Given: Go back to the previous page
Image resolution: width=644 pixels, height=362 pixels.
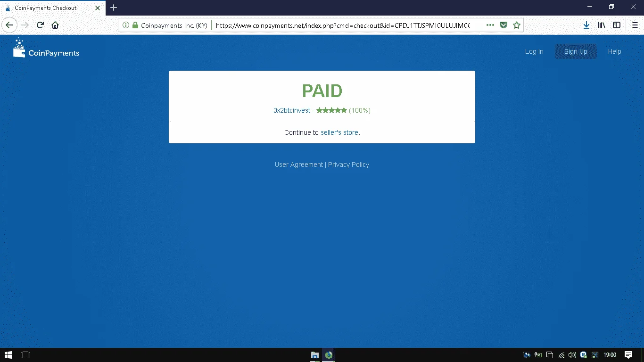Looking at the screenshot, I should tap(9, 25).
